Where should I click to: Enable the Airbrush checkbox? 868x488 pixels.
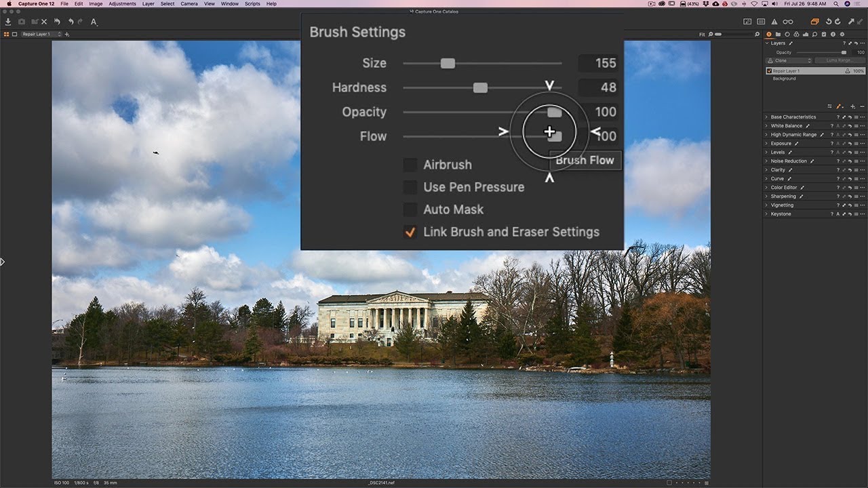pos(410,165)
